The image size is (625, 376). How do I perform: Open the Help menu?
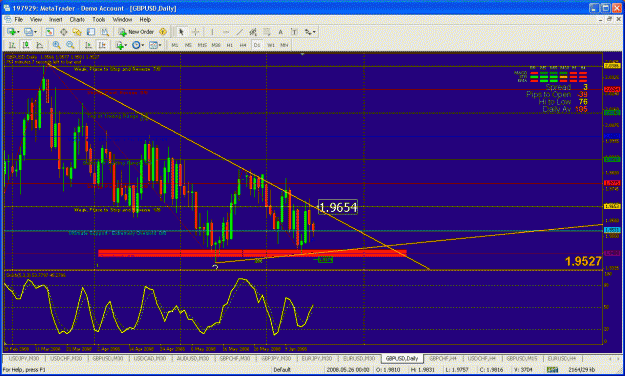[145, 19]
